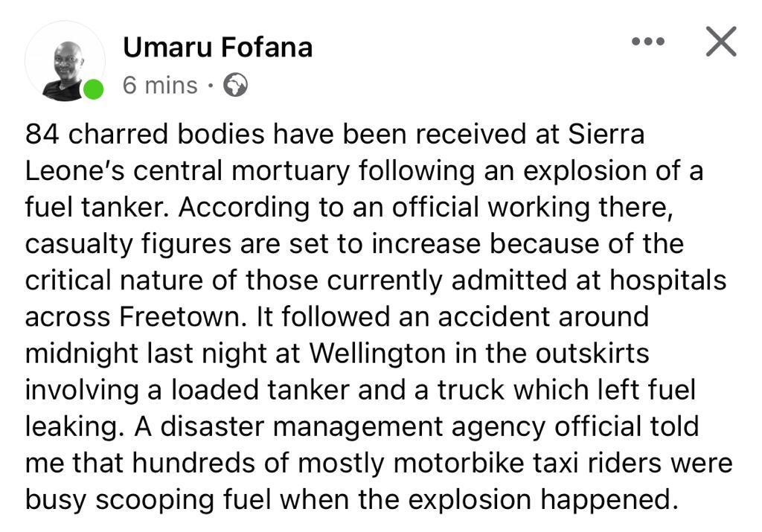The height and width of the screenshot is (532, 762).
Task: Click the globe audience icon next to timestamp
Action: click(236, 86)
